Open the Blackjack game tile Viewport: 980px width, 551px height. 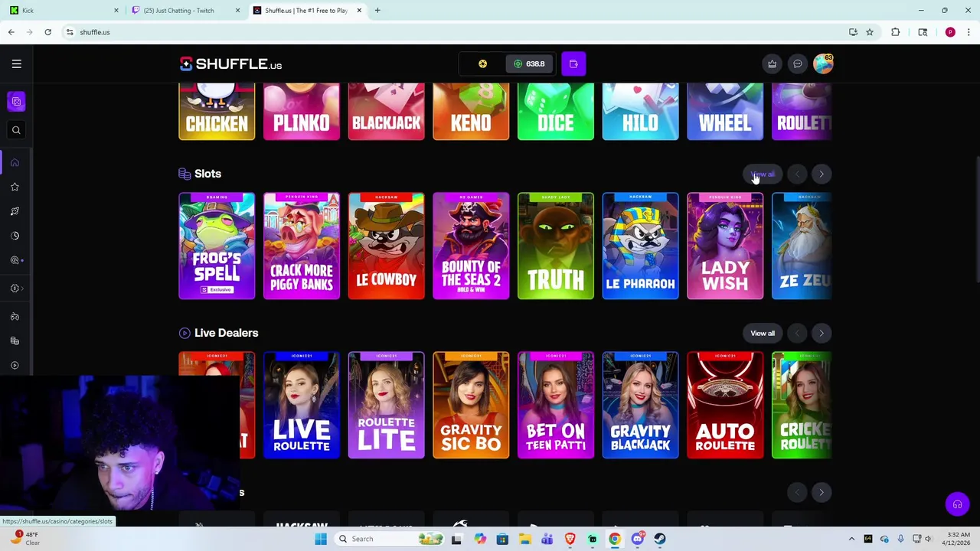point(386,112)
